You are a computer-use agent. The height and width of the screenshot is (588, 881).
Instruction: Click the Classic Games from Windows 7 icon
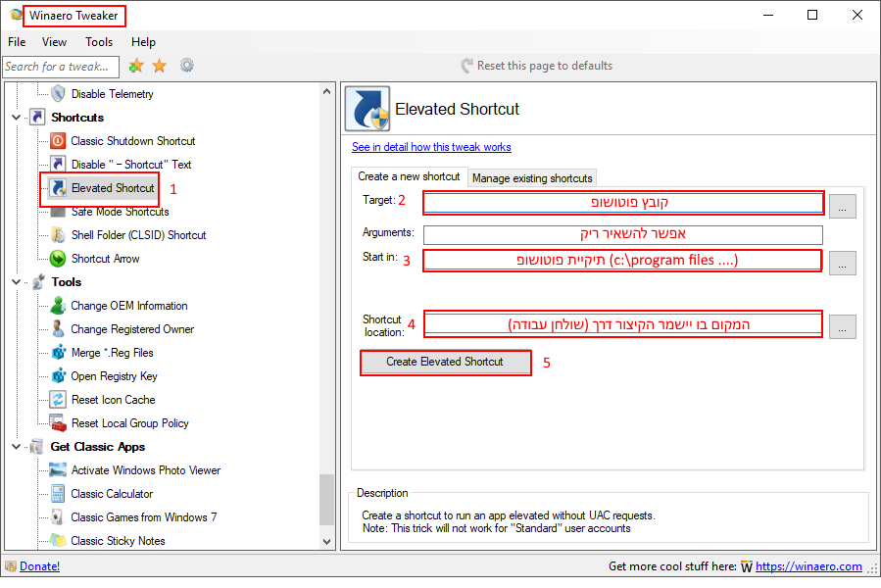click(x=57, y=517)
